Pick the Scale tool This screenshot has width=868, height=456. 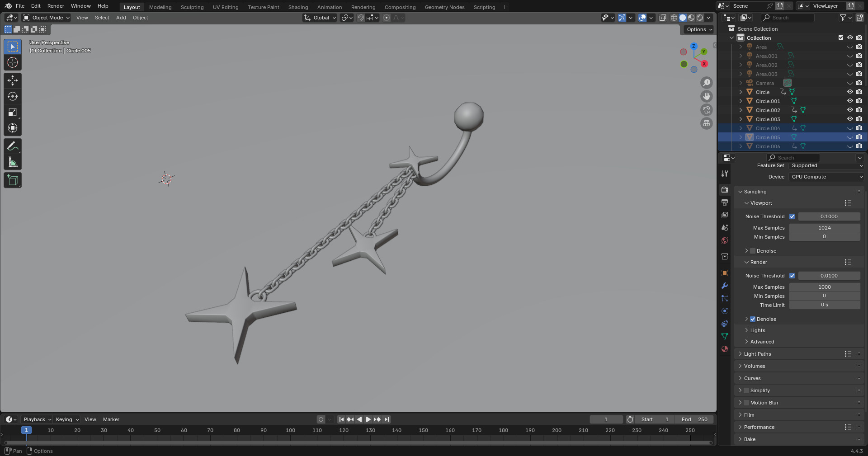click(x=13, y=112)
